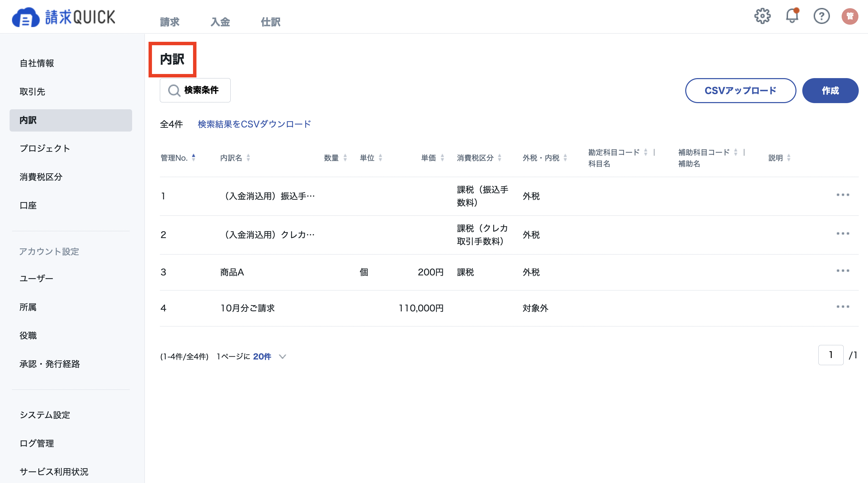Expand the 20件 per-page dropdown
Screen dimensions: 868x483
(x=269, y=357)
